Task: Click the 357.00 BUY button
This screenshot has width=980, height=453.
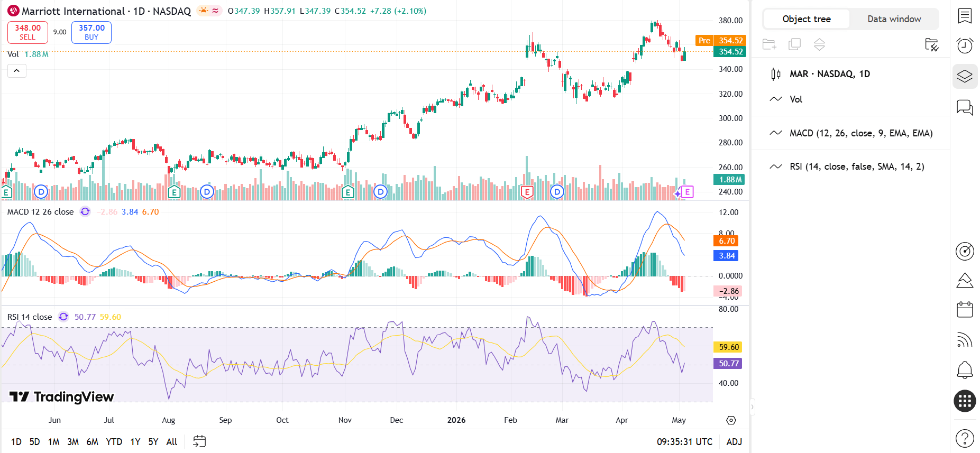Action: click(x=91, y=32)
